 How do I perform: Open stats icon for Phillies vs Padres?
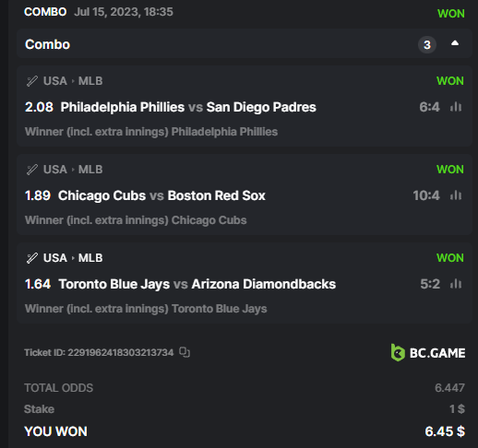pos(456,107)
